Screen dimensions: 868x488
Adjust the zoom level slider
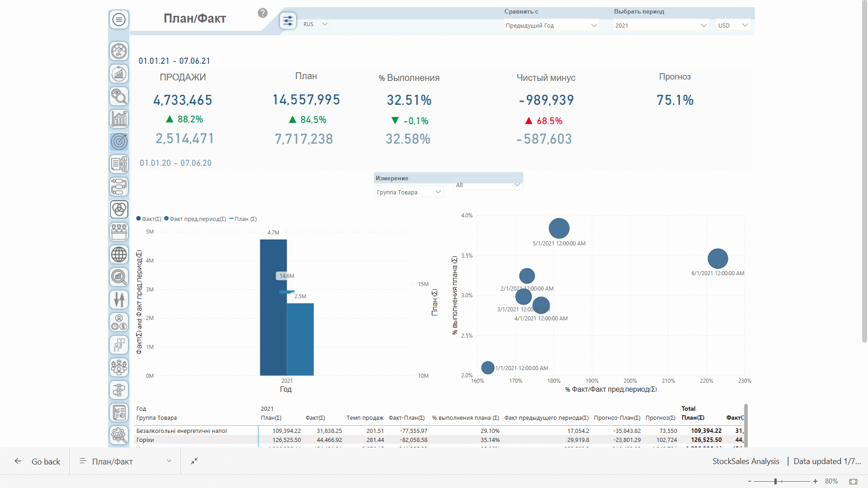(x=775, y=481)
